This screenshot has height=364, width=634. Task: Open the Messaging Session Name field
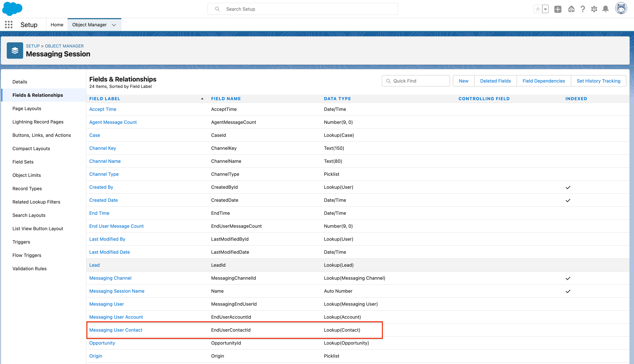[x=117, y=291]
